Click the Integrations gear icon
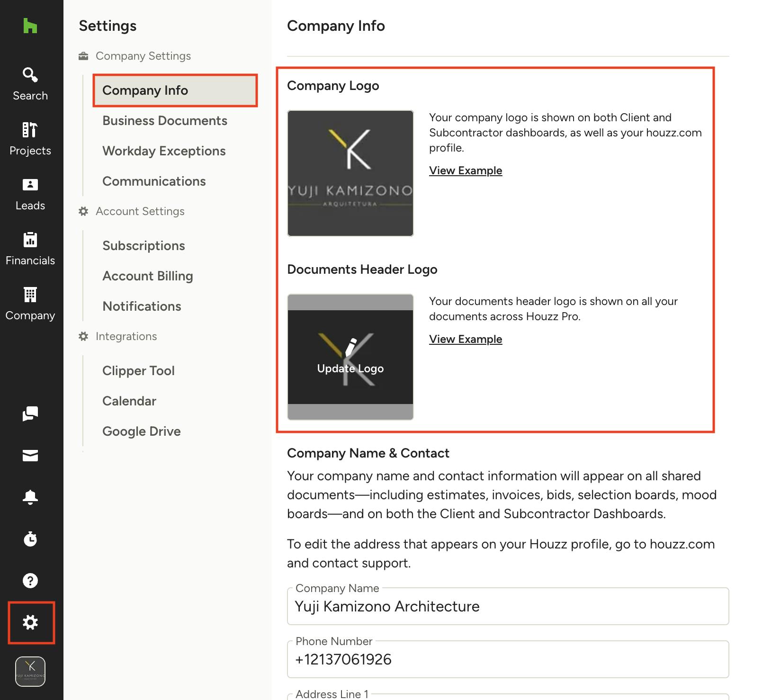 (x=83, y=336)
